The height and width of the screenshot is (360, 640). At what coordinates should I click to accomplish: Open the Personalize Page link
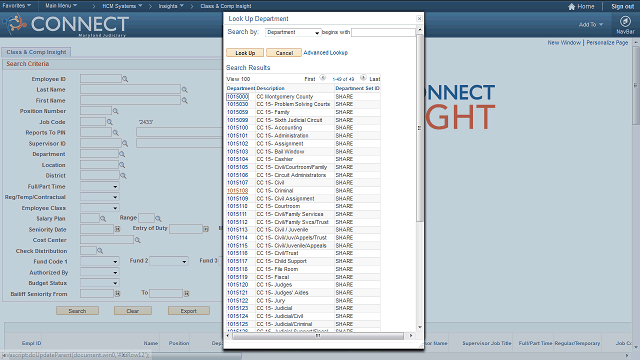[x=607, y=42]
